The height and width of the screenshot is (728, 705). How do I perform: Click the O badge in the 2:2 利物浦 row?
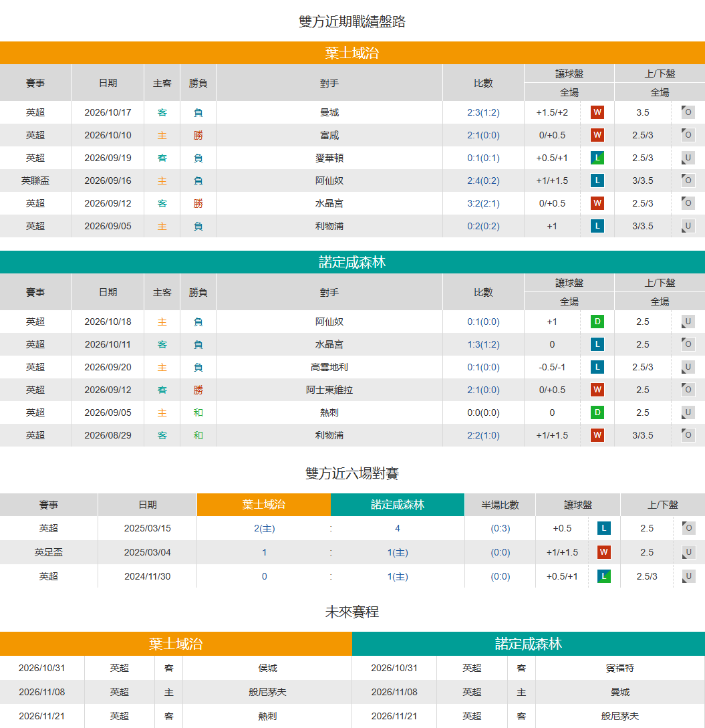coord(688,435)
